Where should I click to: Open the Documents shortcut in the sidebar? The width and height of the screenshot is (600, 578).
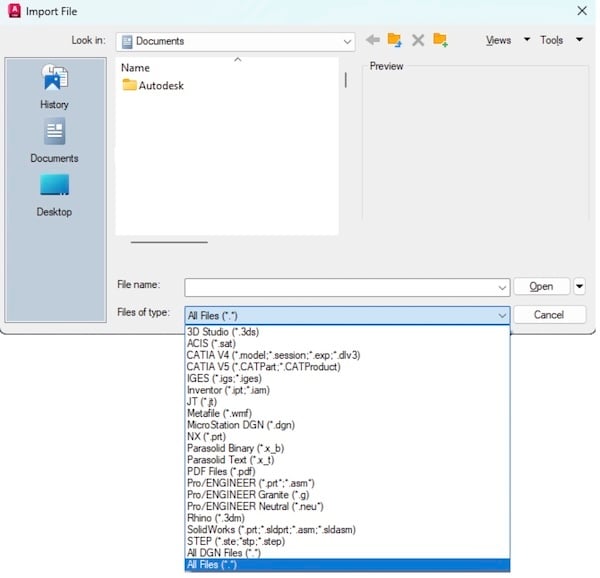tap(54, 141)
